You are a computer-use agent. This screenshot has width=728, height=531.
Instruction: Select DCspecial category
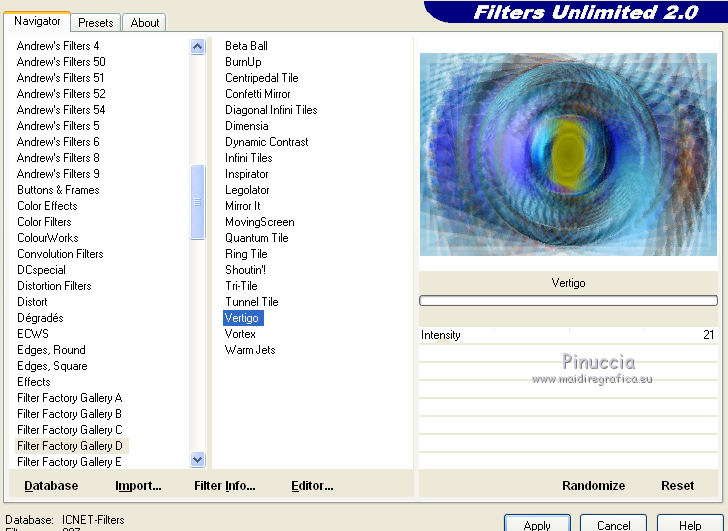tap(41, 270)
